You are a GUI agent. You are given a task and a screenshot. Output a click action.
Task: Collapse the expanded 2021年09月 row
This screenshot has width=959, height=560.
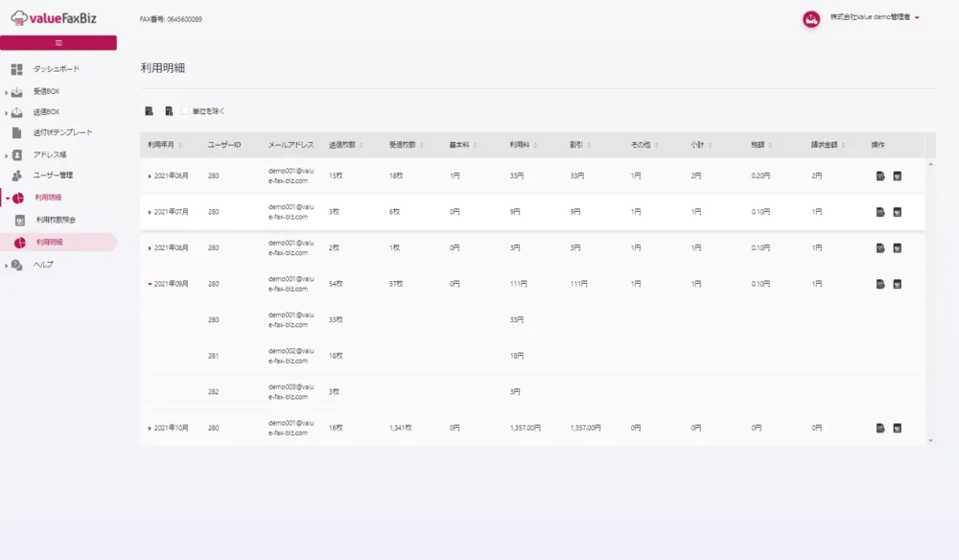pyautogui.click(x=150, y=284)
